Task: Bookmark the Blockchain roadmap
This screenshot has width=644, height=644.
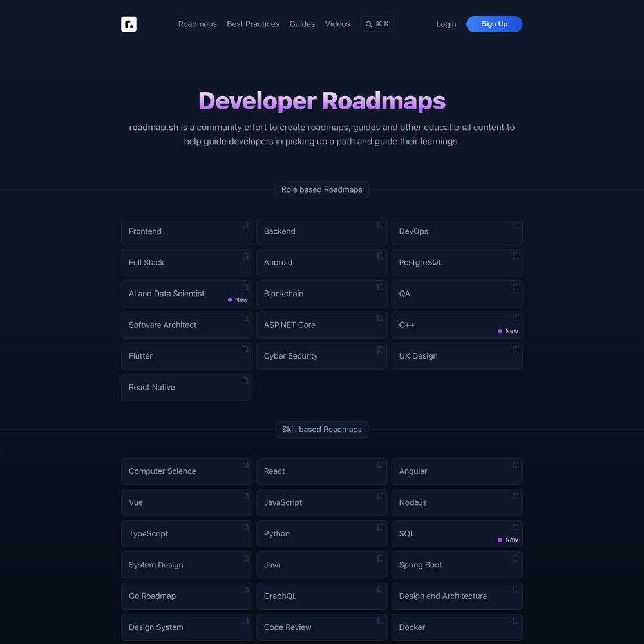Action: 381,287
